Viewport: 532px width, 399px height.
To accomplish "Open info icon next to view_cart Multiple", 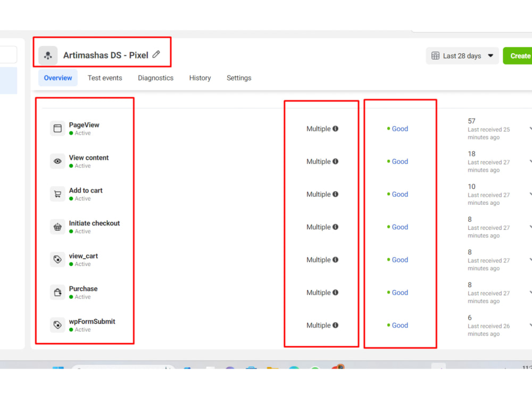I will (335, 260).
